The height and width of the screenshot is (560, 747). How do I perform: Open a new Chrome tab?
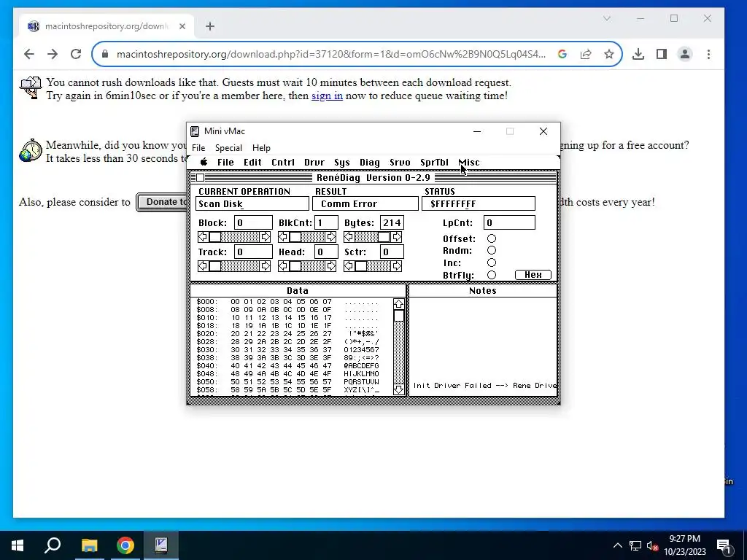210,26
